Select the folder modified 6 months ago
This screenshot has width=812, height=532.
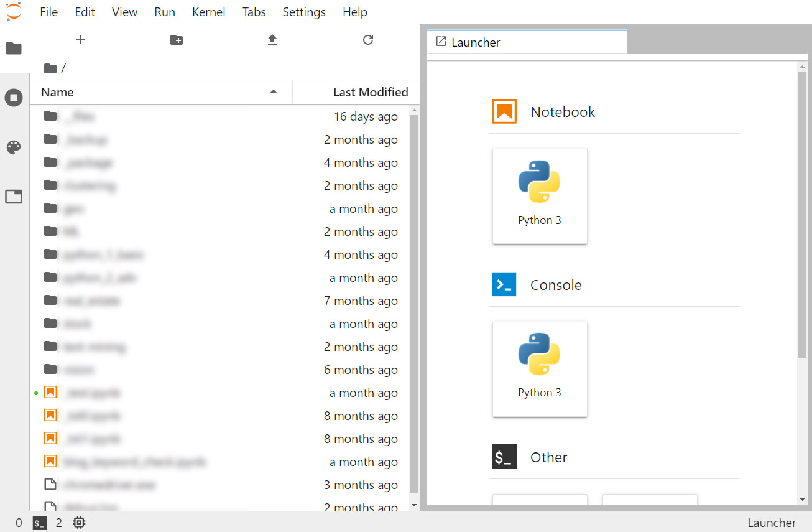point(221,370)
